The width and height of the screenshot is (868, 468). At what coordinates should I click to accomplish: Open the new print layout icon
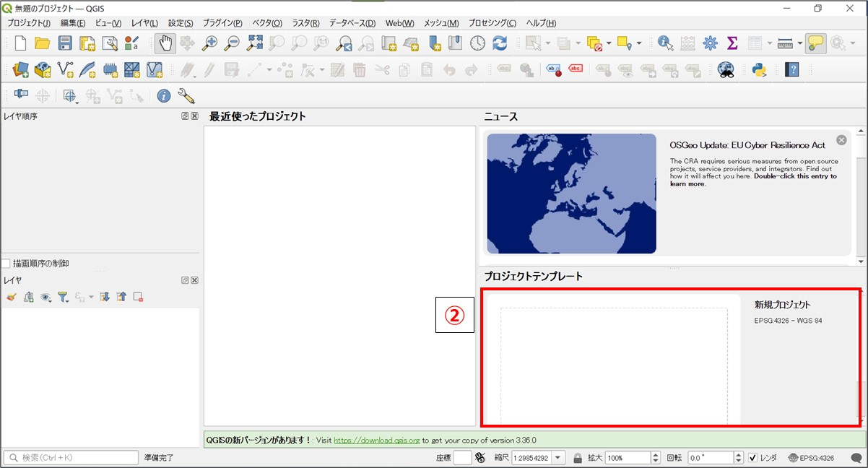pos(87,43)
